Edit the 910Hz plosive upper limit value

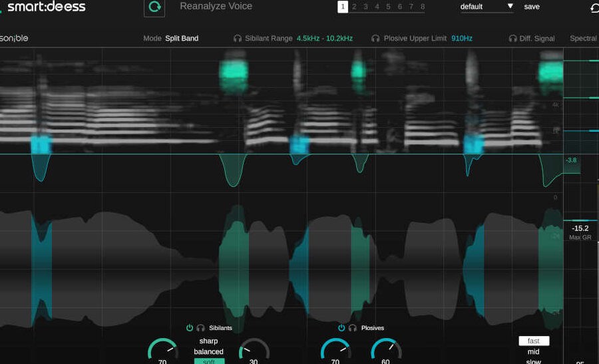coord(462,38)
